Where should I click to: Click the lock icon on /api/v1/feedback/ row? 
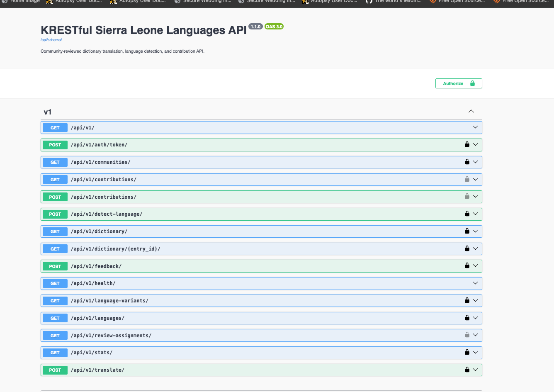(x=467, y=265)
